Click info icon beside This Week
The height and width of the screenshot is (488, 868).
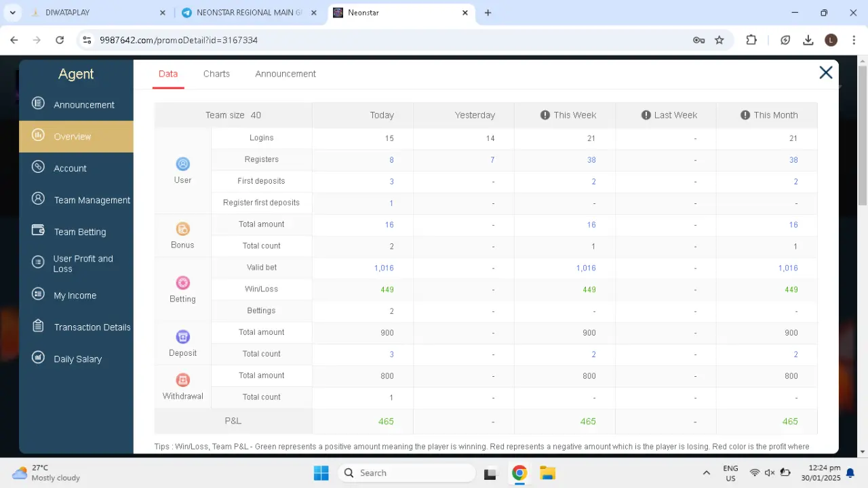coord(545,115)
